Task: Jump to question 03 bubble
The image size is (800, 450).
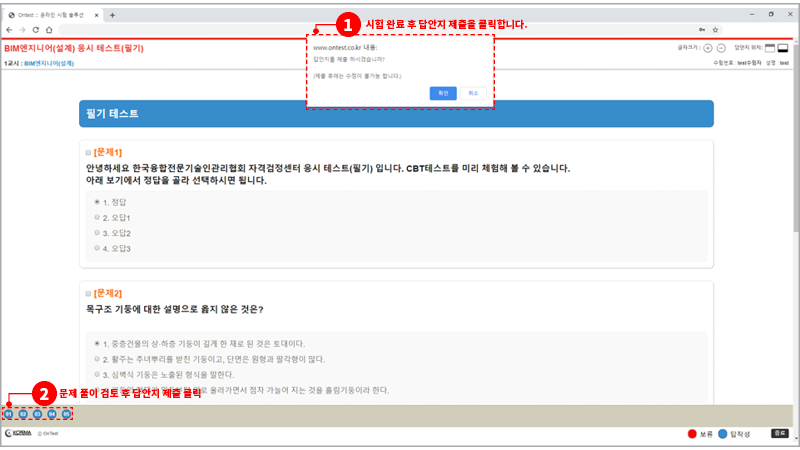Action: (37, 414)
